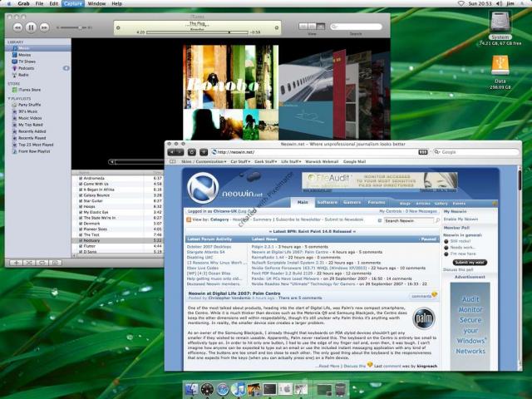Open Recently Played playlist

click(32, 138)
